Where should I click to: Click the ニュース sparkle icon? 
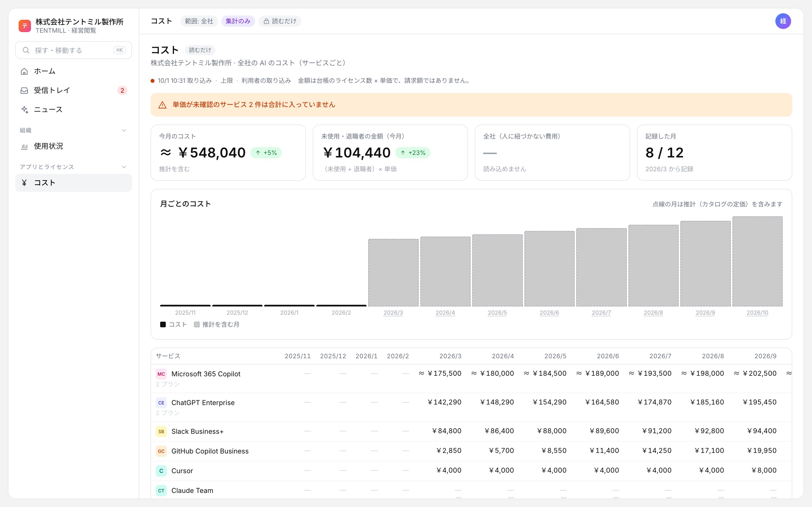(24, 110)
